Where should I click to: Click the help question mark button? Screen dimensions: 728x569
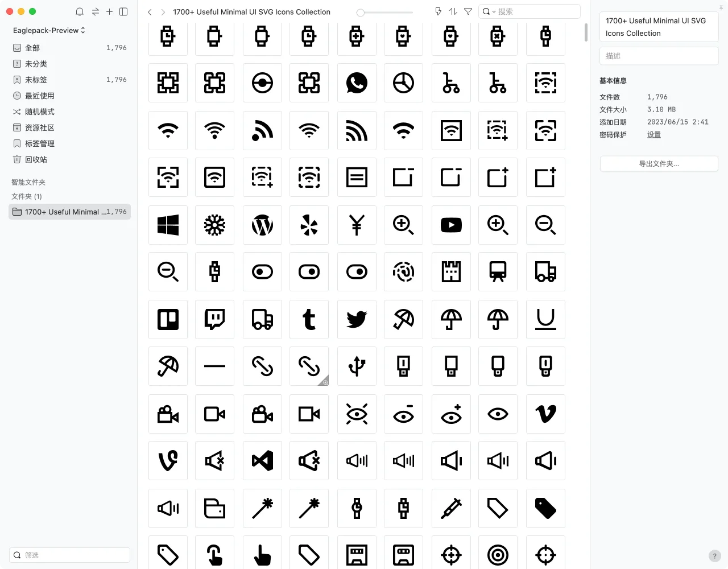click(715, 556)
